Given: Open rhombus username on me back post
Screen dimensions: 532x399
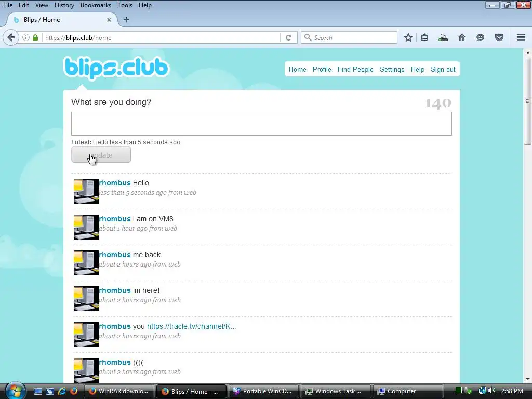Looking at the screenshot, I should click(x=115, y=255).
